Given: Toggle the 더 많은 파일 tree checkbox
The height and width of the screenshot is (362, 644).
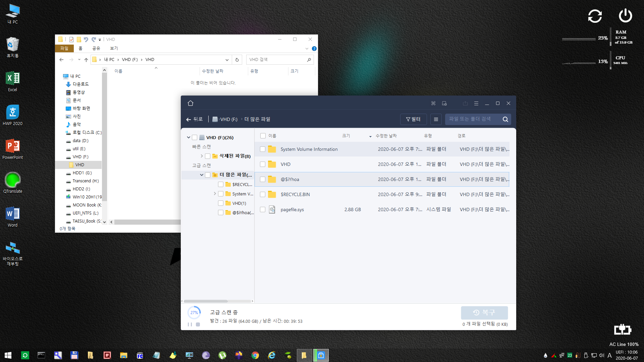Looking at the screenshot, I should coord(208,175).
